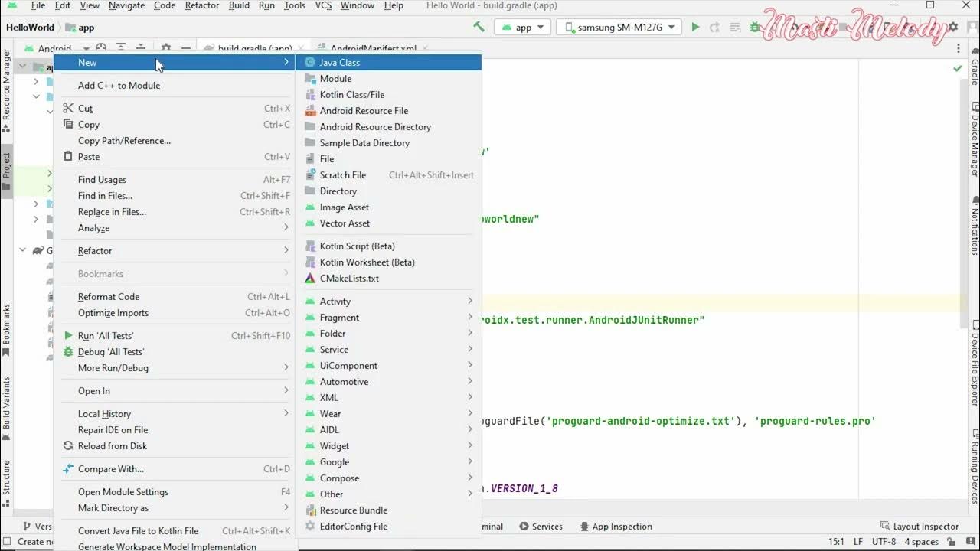Open the Services tool window
980x551 pixels.
pos(541,527)
